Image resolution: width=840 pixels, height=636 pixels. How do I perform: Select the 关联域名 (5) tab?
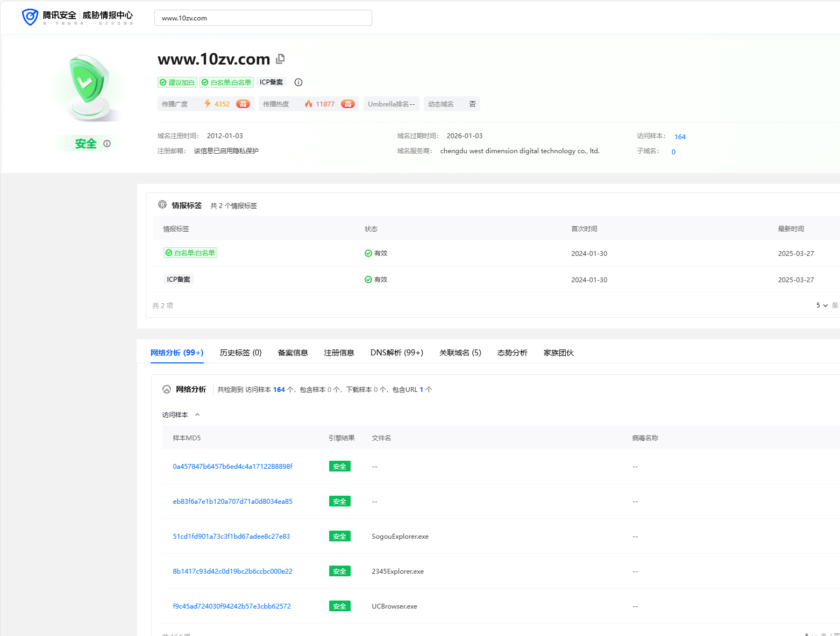(460, 353)
